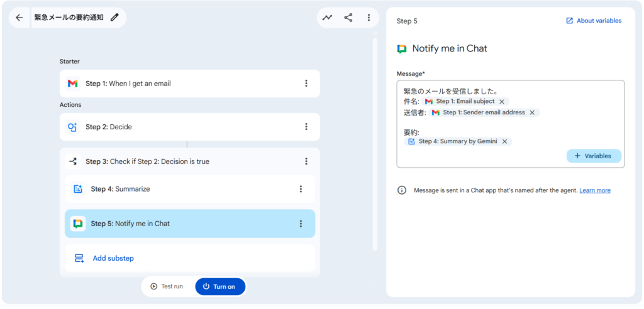Open the top-right three-dot overflow menu
The width and height of the screenshot is (644, 309).
369,18
